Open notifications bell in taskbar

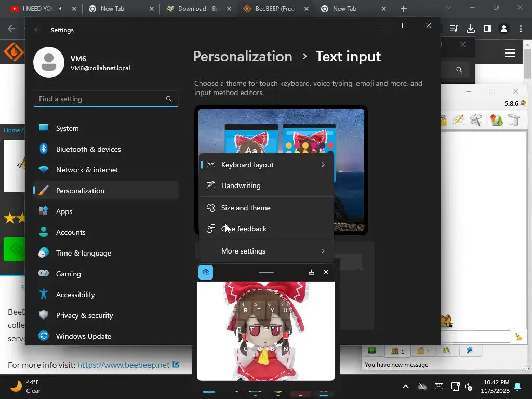(x=518, y=387)
